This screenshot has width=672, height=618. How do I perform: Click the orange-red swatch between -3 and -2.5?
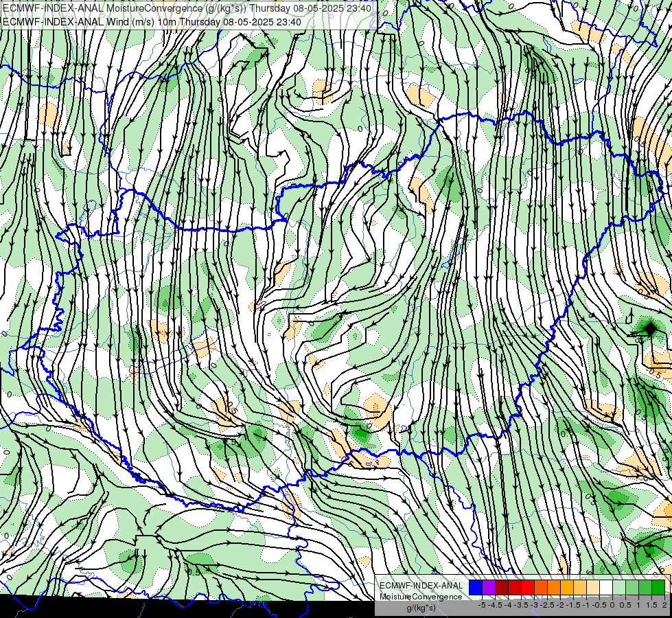[x=541, y=587]
